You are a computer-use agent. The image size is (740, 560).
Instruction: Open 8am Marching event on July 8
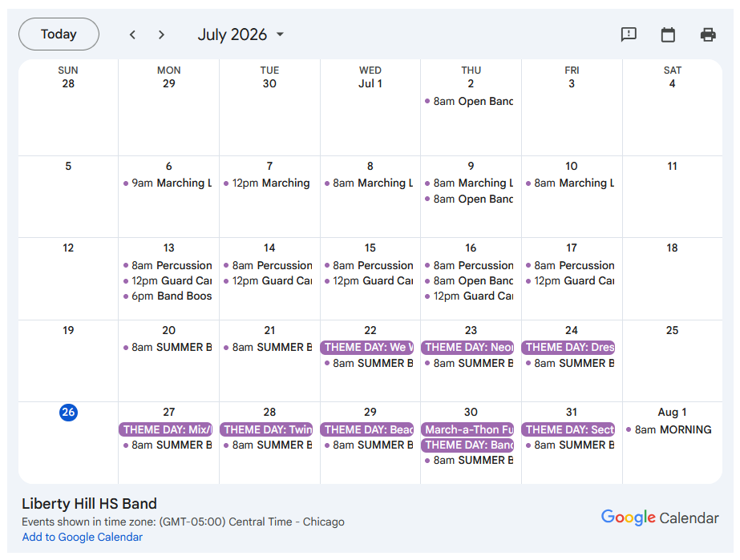[369, 183]
